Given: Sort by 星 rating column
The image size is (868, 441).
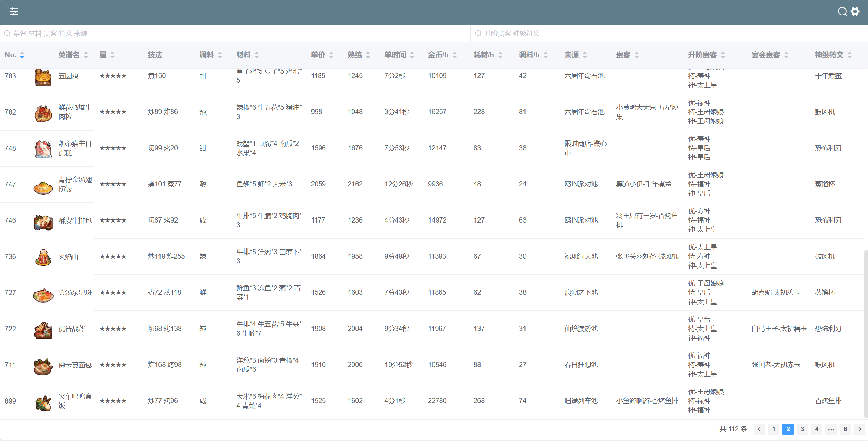Looking at the screenshot, I should point(112,55).
